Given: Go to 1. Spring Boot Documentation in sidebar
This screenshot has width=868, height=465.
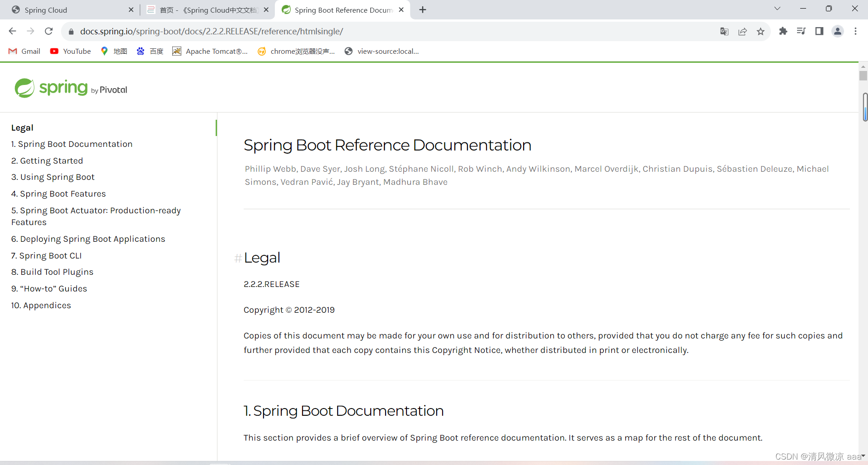Looking at the screenshot, I should pos(72,144).
